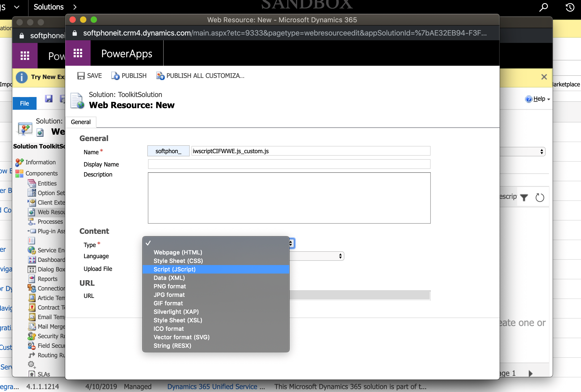This screenshot has width=581, height=392.
Task: Switch to the General tab
Action: (x=81, y=122)
